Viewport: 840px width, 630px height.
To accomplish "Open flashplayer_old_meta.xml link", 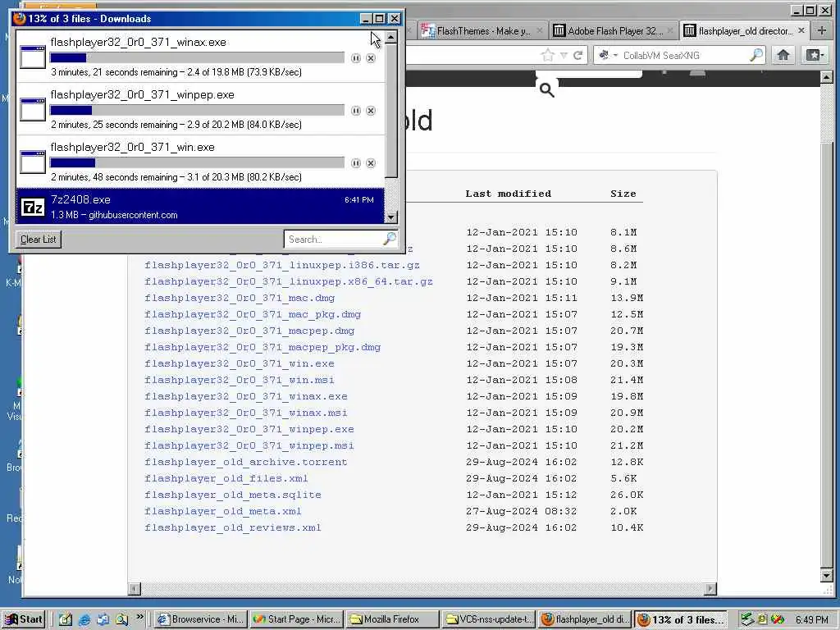I will click(x=223, y=511).
